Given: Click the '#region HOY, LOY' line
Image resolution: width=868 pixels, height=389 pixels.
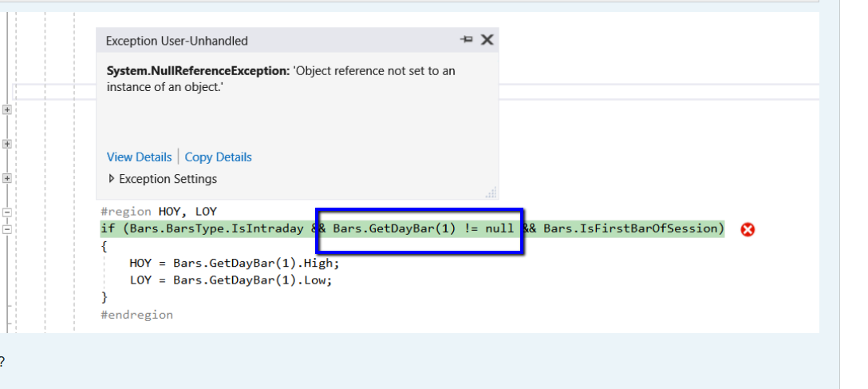Looking at the screenshot, I should [x=159, y=212].
